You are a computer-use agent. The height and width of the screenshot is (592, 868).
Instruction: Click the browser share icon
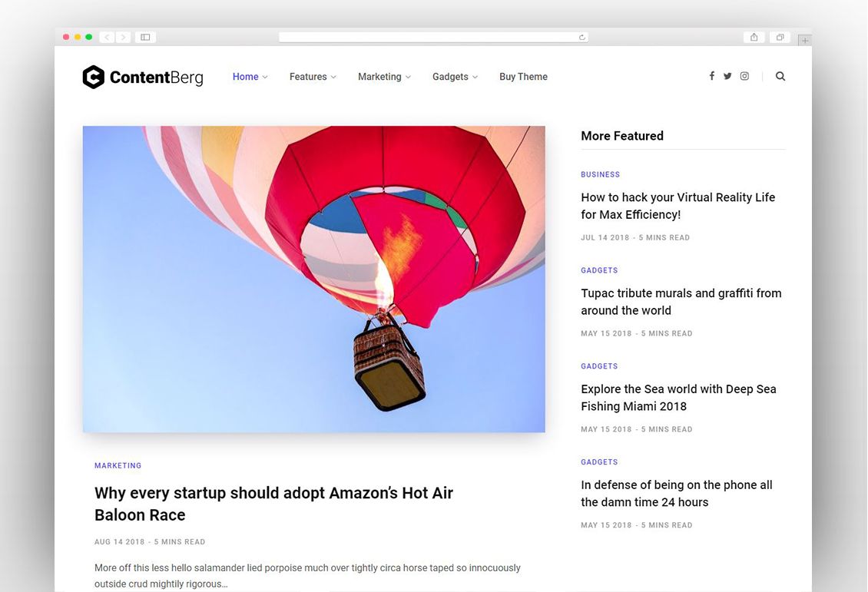[754, 37]
